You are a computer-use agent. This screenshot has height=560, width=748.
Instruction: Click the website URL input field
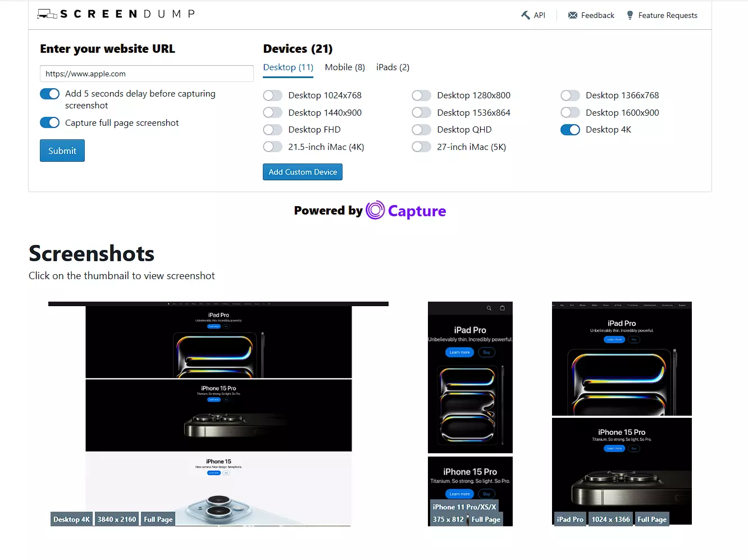coord(147,74)
